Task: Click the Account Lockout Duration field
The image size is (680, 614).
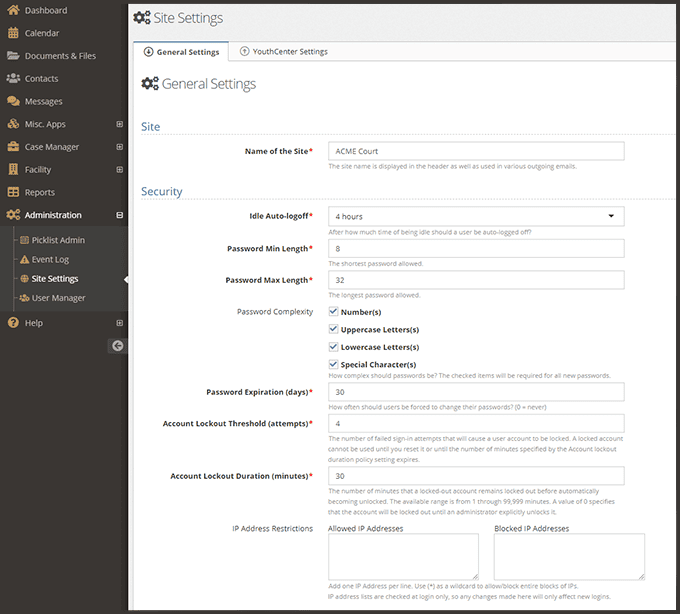Action: pyautogui.click(x=476, y=476)
